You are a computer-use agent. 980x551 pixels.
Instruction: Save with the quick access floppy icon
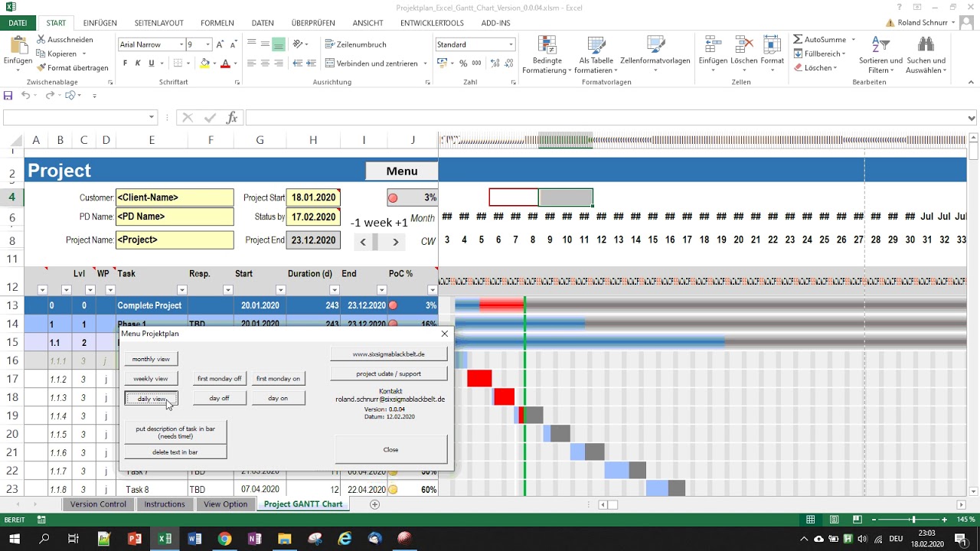point(8,96)
